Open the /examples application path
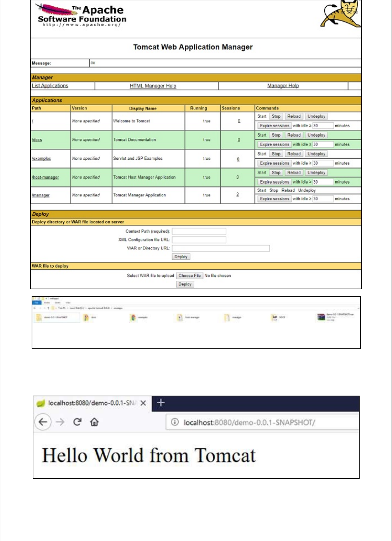 pyautogui.click(x=41, y=159)
